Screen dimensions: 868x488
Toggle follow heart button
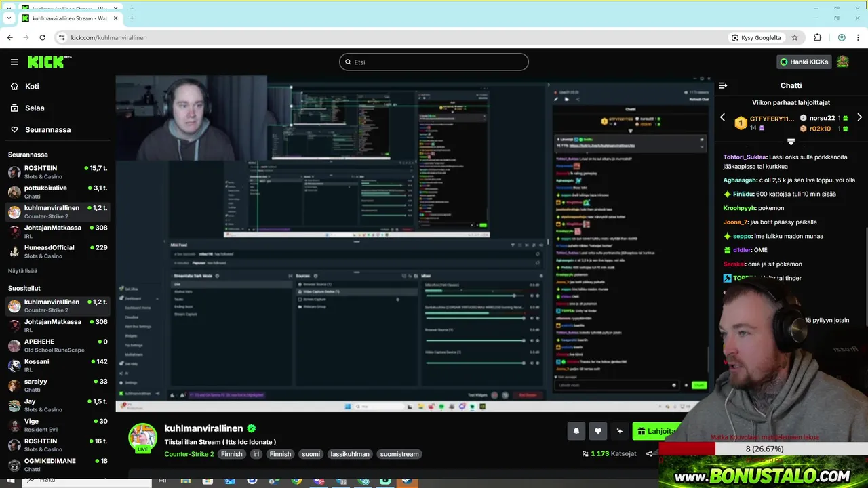(597, 430)
